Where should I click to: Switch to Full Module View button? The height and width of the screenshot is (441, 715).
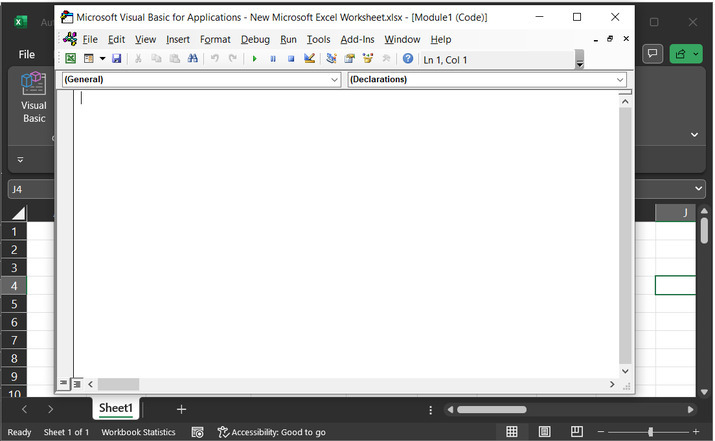click(77, 384)
